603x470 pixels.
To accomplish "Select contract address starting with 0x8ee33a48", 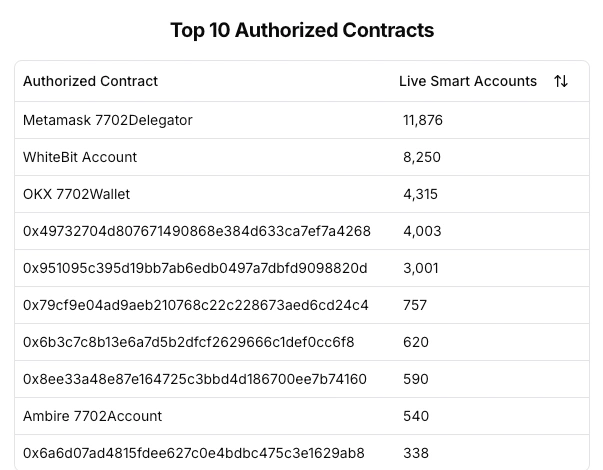I will 195,379.
